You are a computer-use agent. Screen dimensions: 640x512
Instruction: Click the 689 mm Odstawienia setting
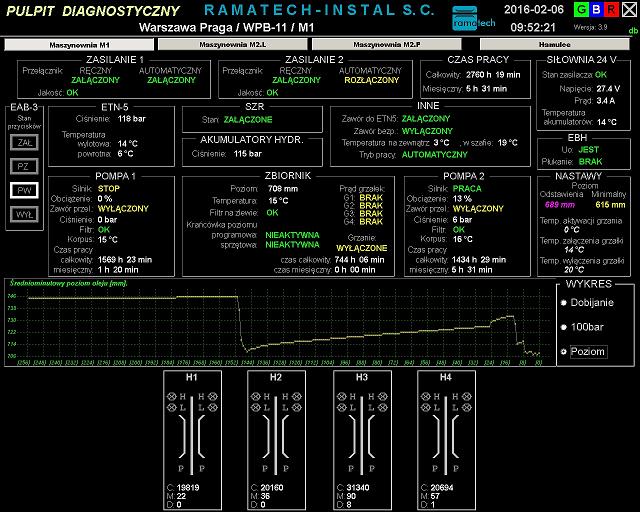click(x=560, y=205)
